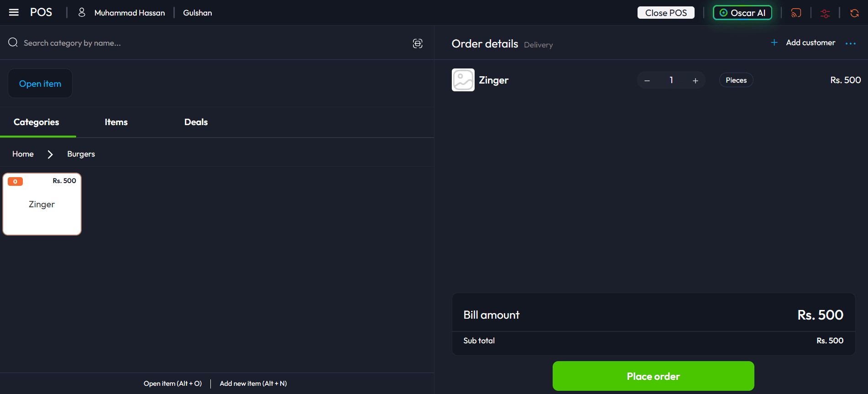Click the cast screen icon
The height and width of the screenshot is (394, 868).
click(796, 13)
